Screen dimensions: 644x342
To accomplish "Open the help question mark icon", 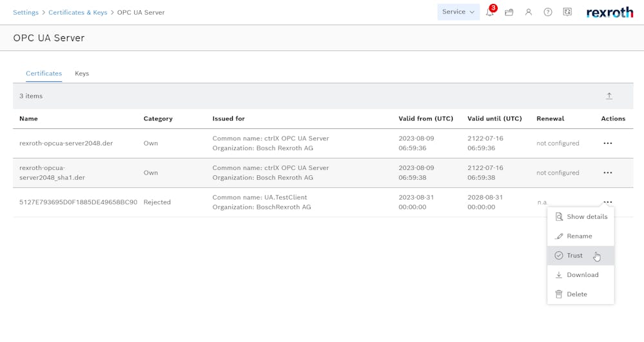I will 548,12.
